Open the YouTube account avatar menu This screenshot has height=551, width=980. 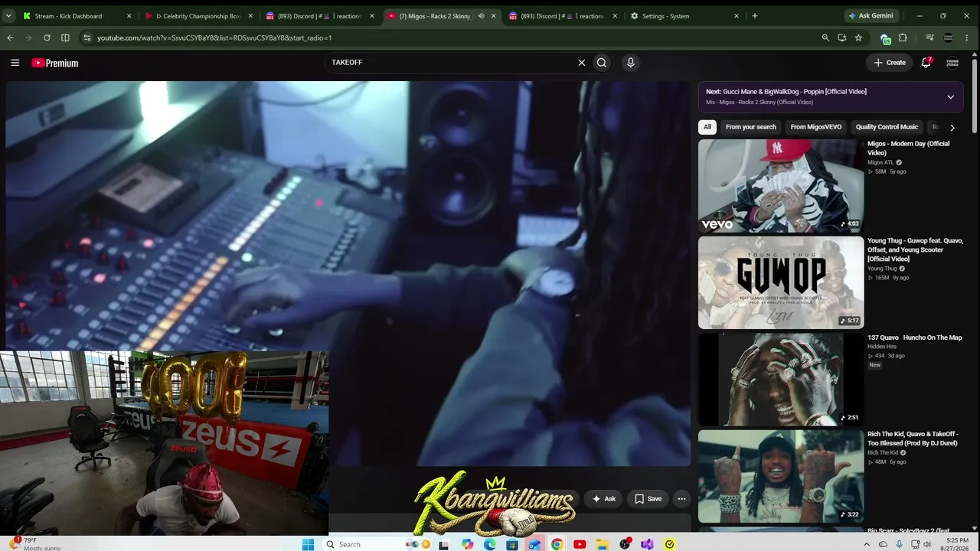tap(952, 63)
